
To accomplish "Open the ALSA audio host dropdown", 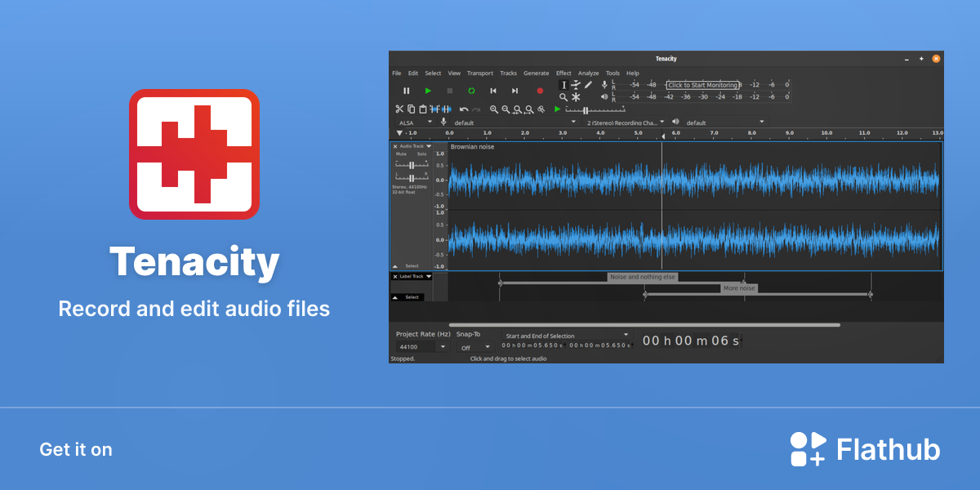I will click(x=415, y=122).
